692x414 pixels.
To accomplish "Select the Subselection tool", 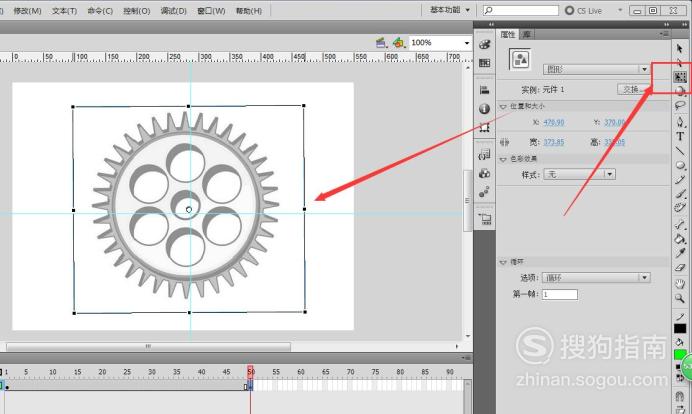I will [x=680, y=62].
